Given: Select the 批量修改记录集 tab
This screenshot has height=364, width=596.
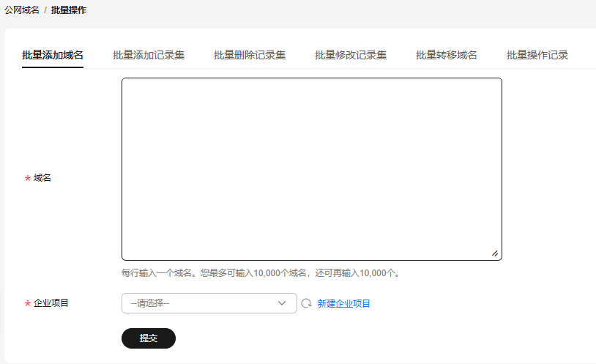Looking at the screenshot, I should (351, 55).
